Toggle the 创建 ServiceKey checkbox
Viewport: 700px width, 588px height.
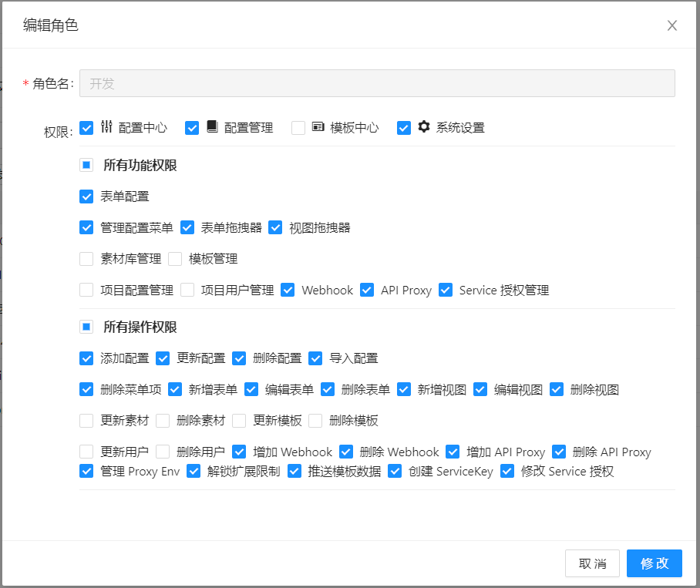395,471
